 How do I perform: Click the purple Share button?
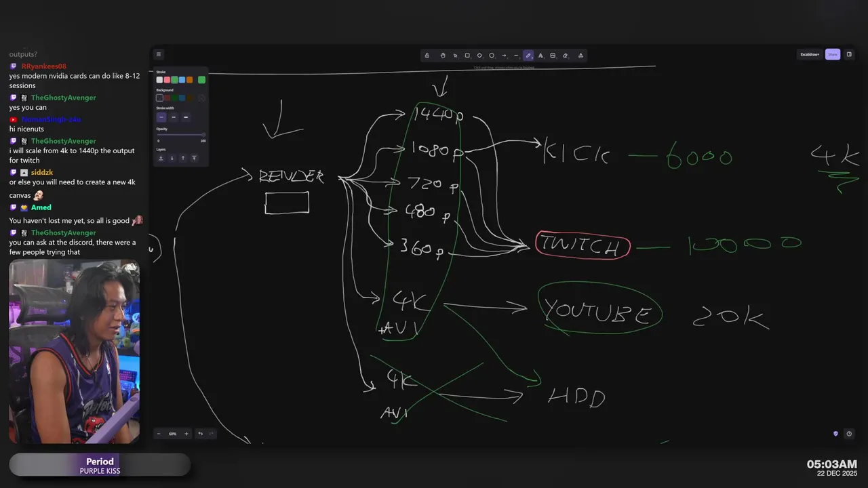(x=833, y=54)
